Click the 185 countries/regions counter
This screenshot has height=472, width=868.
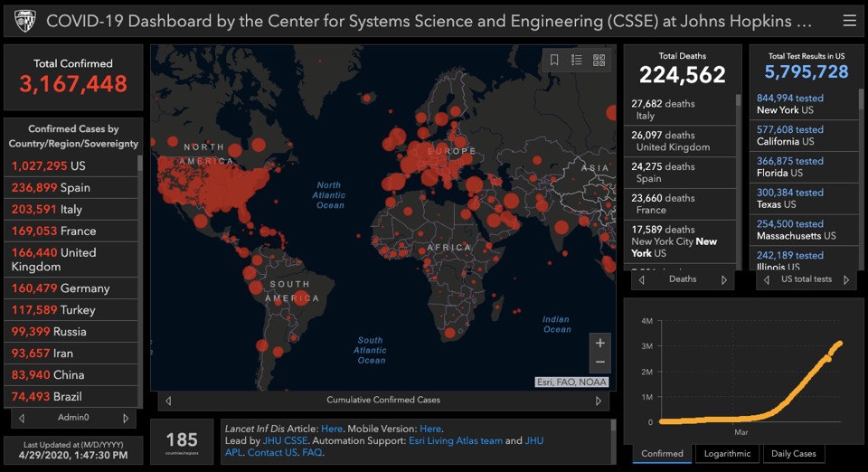click(x=182, y=442)
